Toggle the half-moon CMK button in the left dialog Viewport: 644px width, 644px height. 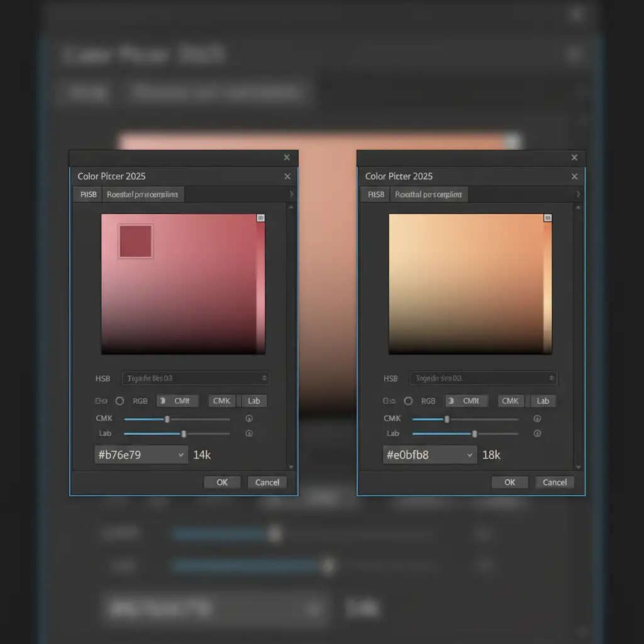177,401
